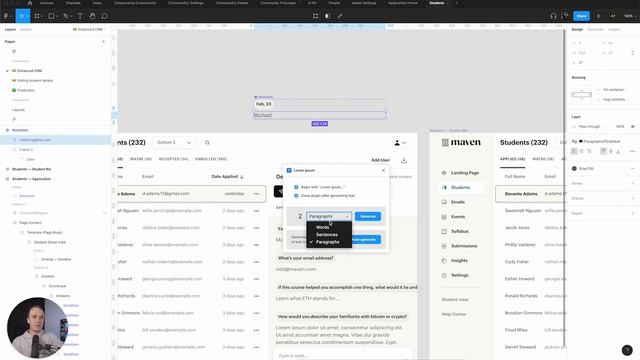
Task: Select the Pen tool
Action: click(66, 16)
